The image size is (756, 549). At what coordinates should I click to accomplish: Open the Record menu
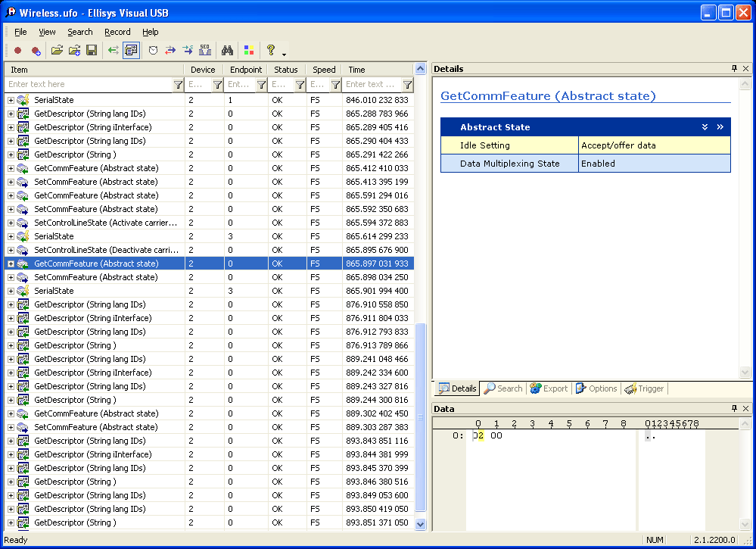click(117, 32)
